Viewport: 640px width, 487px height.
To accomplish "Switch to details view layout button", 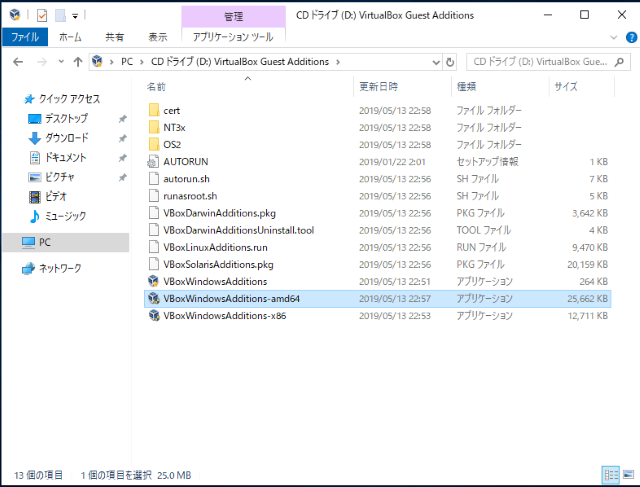I will 611,475.
